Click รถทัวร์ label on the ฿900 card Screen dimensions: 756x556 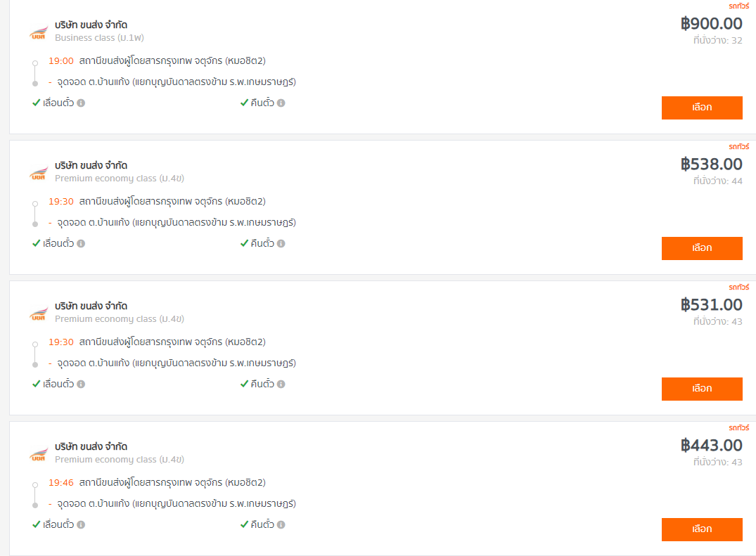point(738,6)
